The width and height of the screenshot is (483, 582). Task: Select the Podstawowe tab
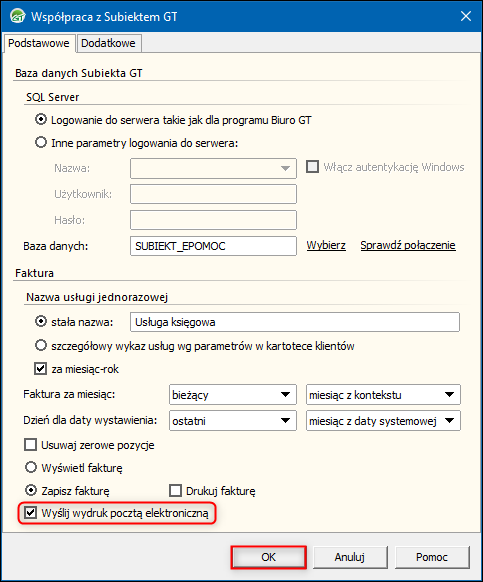39,43
